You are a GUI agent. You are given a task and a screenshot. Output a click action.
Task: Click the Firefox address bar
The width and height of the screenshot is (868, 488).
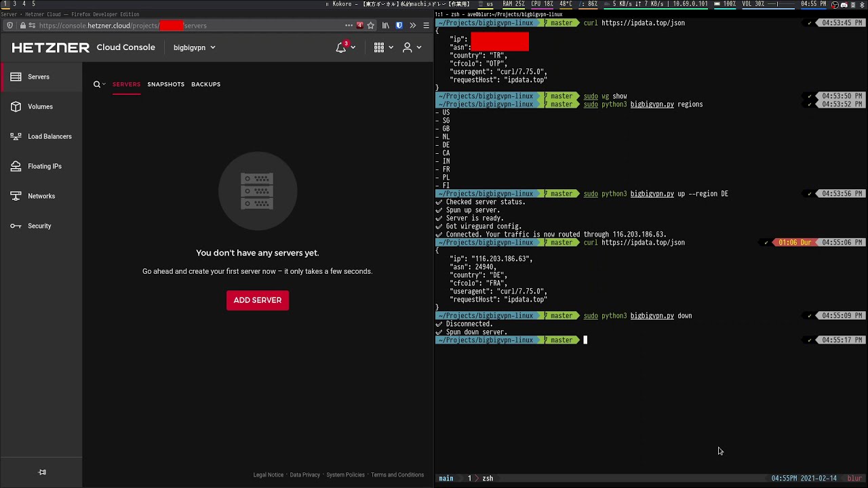(190, 26)
